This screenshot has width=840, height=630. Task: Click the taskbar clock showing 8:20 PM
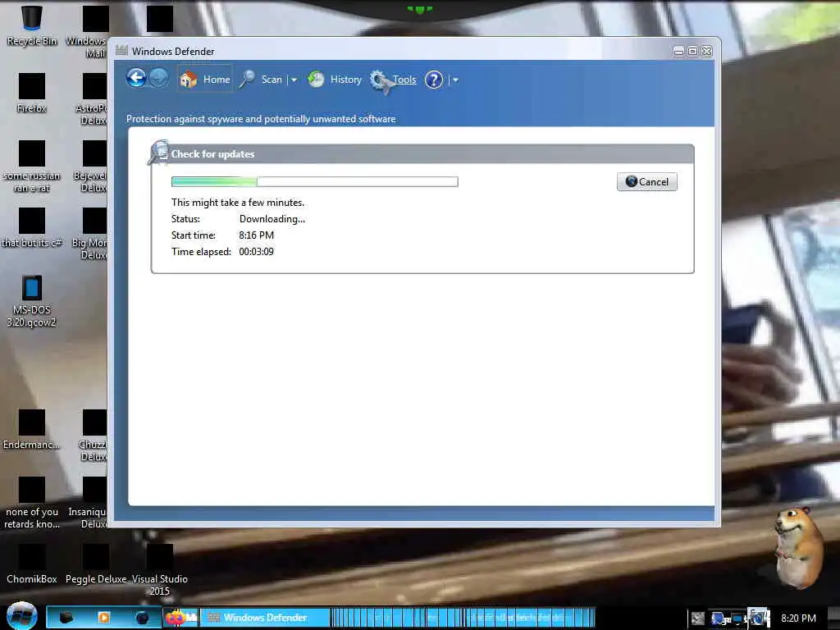[x=798, y=619]
